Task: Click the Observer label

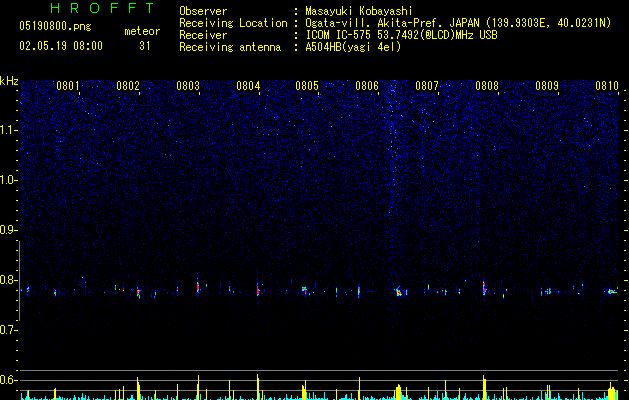Action: coord(203,11)
